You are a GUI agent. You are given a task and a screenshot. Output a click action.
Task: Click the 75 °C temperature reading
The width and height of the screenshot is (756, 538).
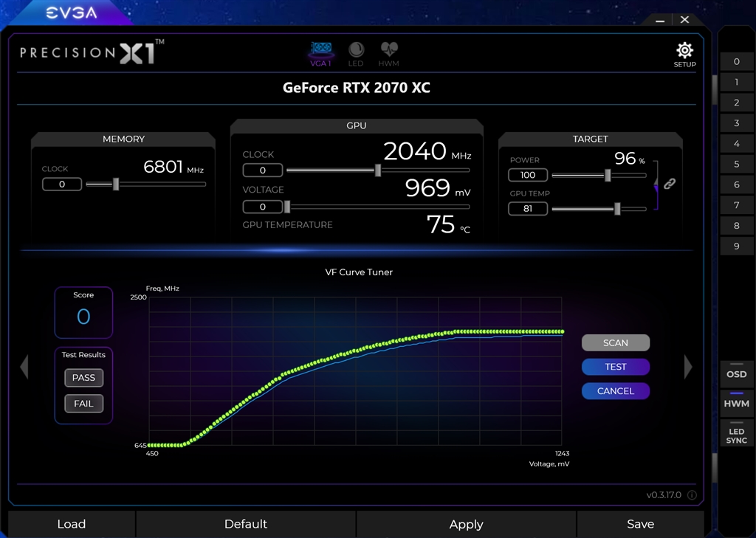point(448,224)
